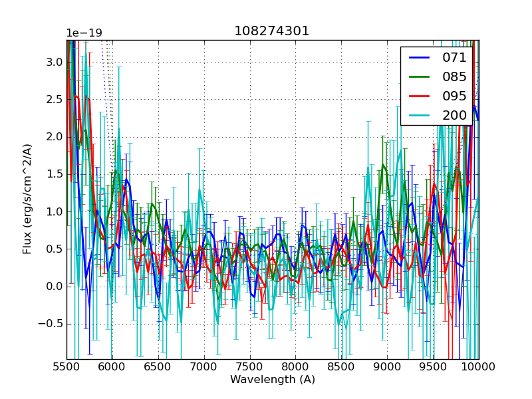The width and height of the screenshot is (532, 399).
Task: Click the green line swatch in legend
Action: (x=420, y=76)
